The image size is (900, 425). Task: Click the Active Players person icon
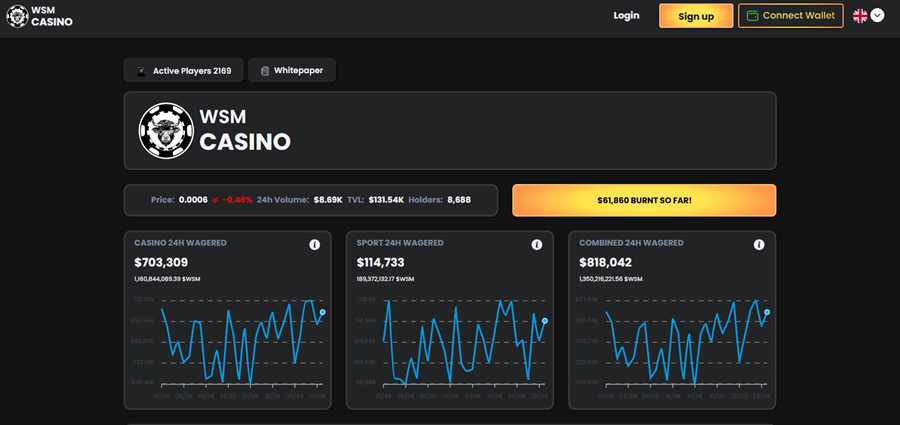(141, 71)
